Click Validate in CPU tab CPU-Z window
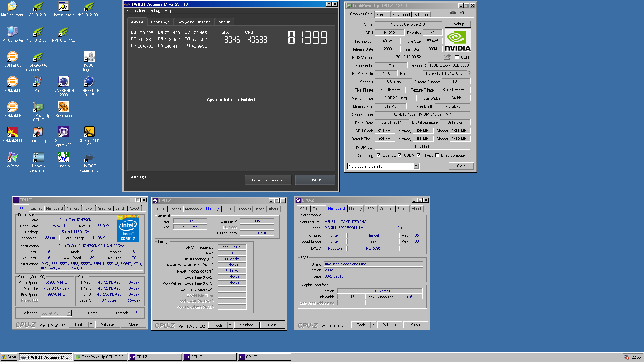Screen dimensions: 644x362 click(107, 324)
